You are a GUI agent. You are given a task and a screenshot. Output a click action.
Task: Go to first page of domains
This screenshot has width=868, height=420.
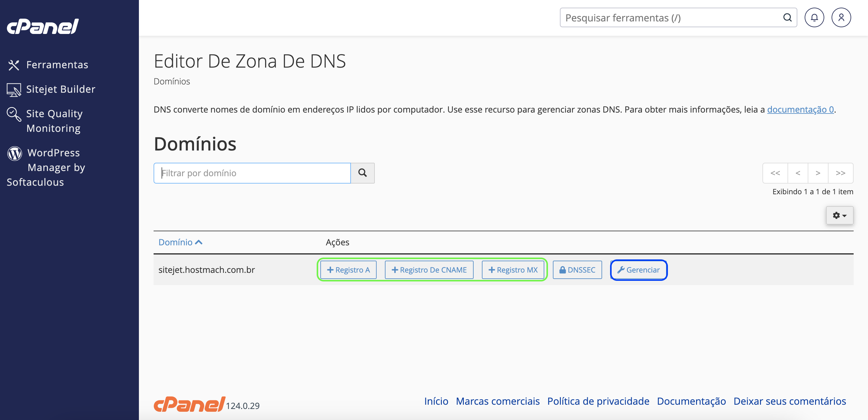(x=775, y=173)
